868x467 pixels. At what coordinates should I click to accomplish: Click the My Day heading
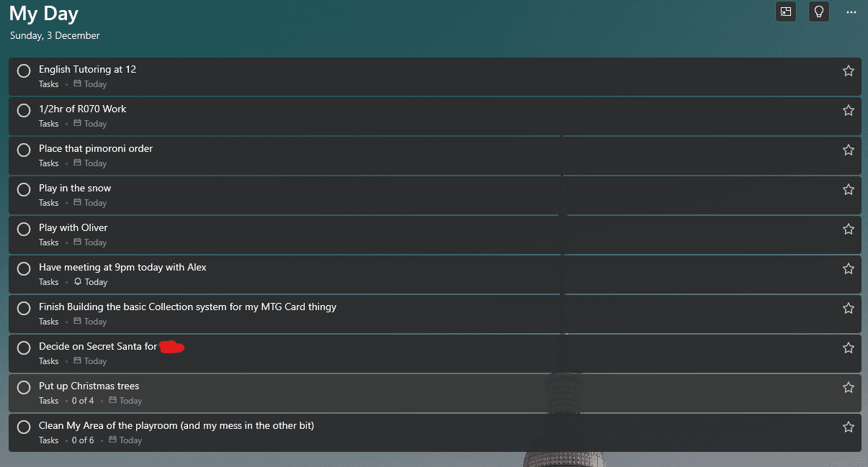(44, 13)
